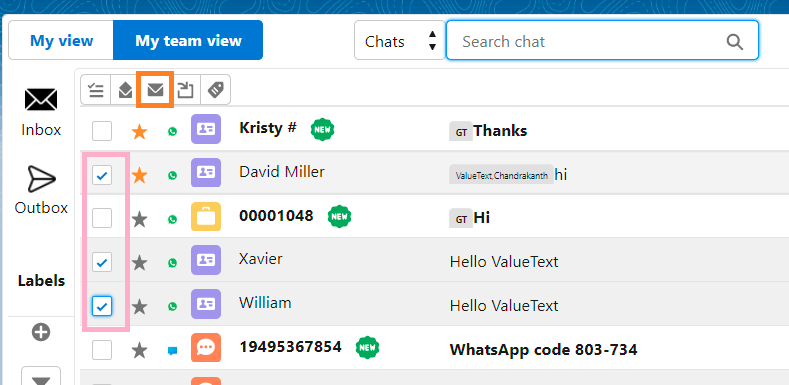Image resolution: width=789 pixels, height=385 pixels.
Task: Uncheck the David Miller row checkbox
Action: coord(102,175)
